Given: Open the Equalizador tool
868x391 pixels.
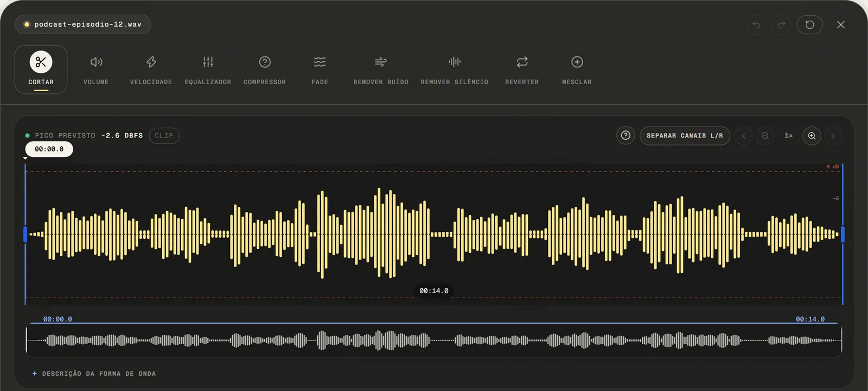Looking at the screenshot, I should (208, 70).
